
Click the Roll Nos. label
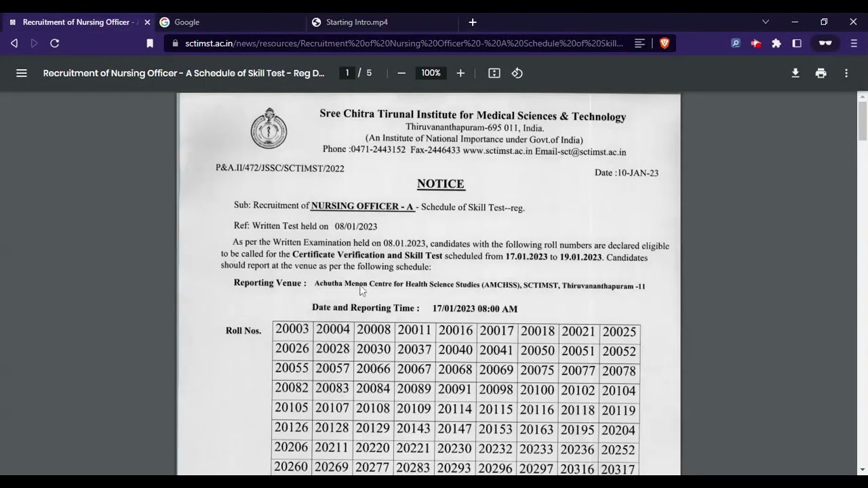pyautogui.click(x=243, y=331)
